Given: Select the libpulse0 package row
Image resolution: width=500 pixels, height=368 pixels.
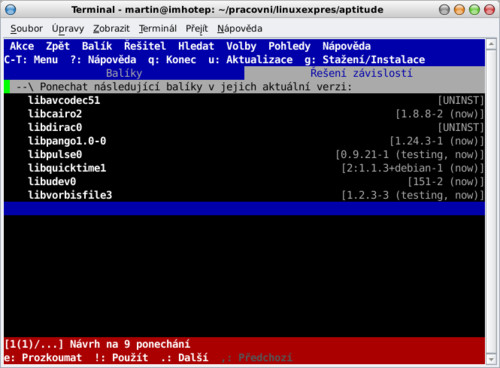Looking at the screenshot, I should 244,154.
